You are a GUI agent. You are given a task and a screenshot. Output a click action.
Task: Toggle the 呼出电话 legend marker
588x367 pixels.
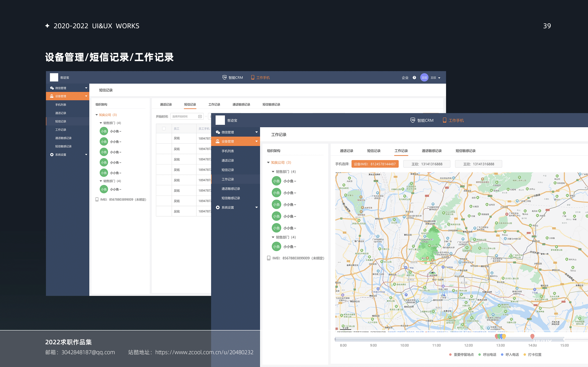click(x=479, y=355)
